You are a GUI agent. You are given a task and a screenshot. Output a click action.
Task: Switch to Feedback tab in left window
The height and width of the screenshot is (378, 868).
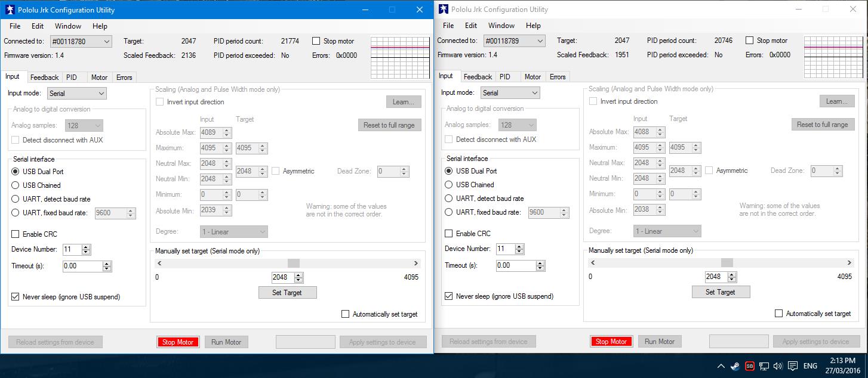(44, 78)
